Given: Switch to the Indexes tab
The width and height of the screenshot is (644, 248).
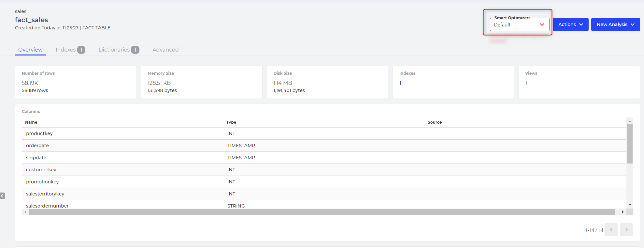Looking at the screenshot, I should click(x=70, y=50).
